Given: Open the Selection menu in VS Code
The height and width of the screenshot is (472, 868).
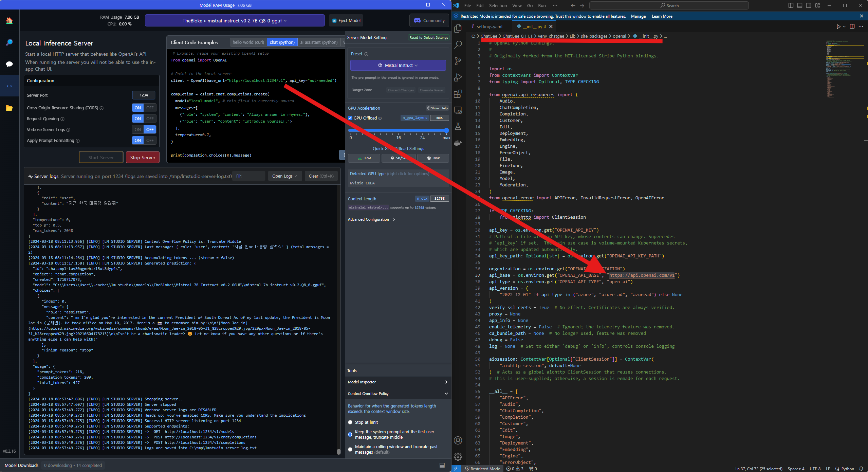Looking at the screenshot, I should 498,5.
